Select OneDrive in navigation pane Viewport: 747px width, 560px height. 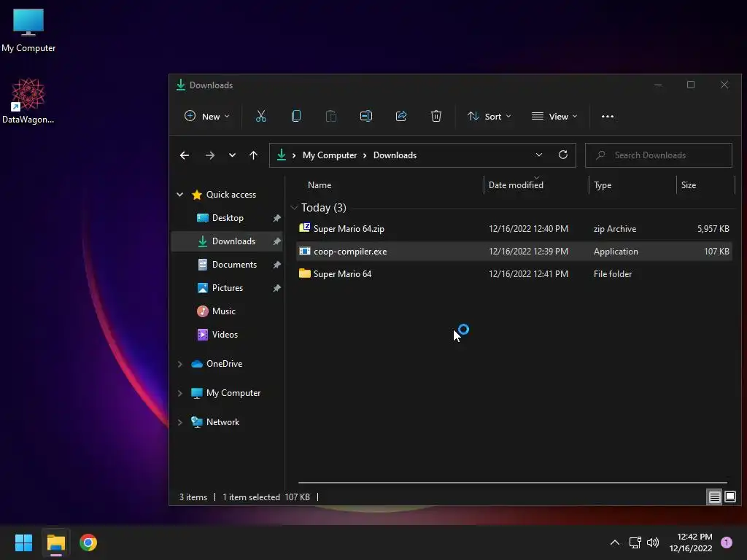224,364
